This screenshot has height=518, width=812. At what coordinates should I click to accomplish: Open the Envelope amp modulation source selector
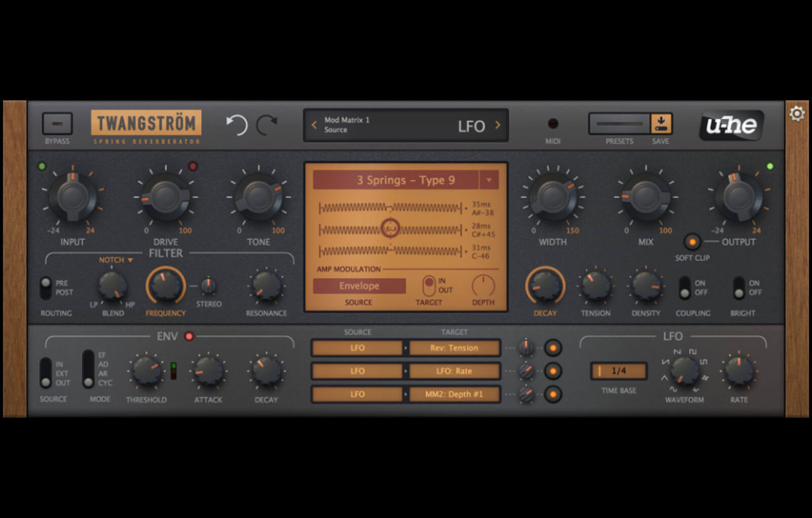359,286
